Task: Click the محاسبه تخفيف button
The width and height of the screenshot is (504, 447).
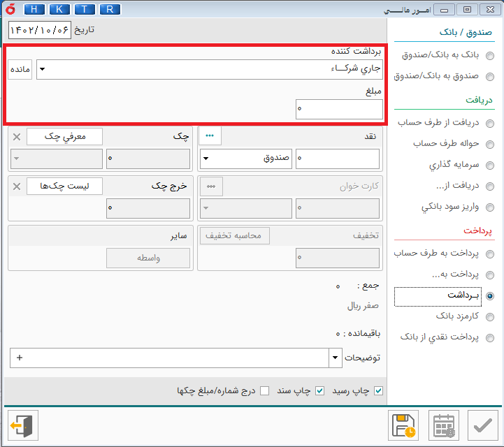Action: click(235, 235)
